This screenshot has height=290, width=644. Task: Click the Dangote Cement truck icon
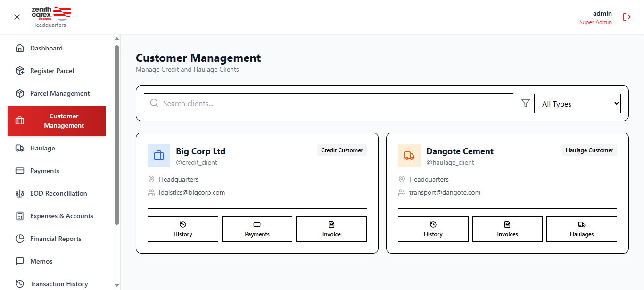(x=409, y=156)
